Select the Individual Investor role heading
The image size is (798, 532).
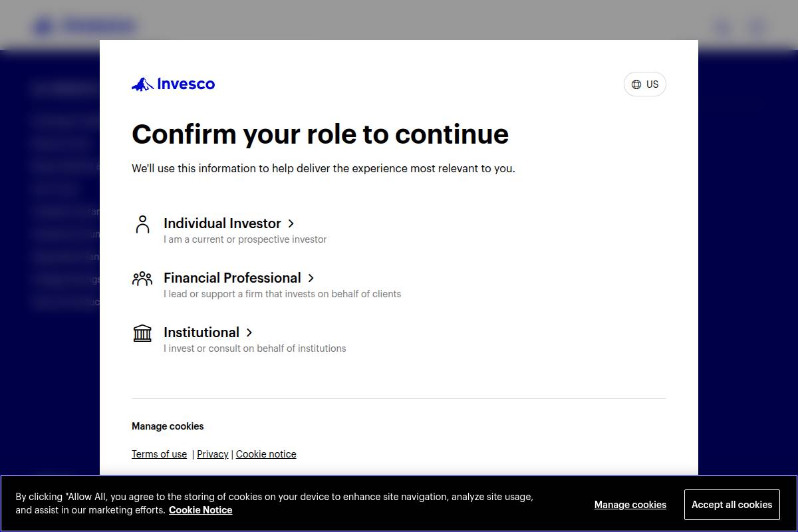coord(222,223)
